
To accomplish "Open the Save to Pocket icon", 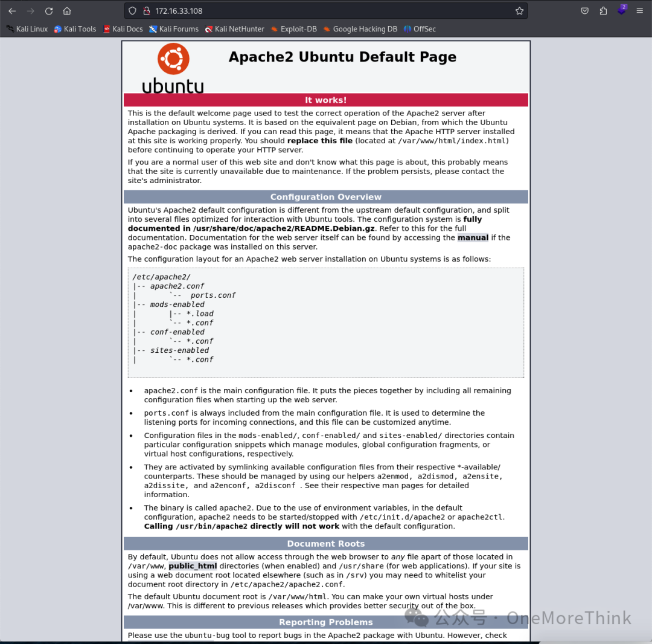I will pos(584,11).
